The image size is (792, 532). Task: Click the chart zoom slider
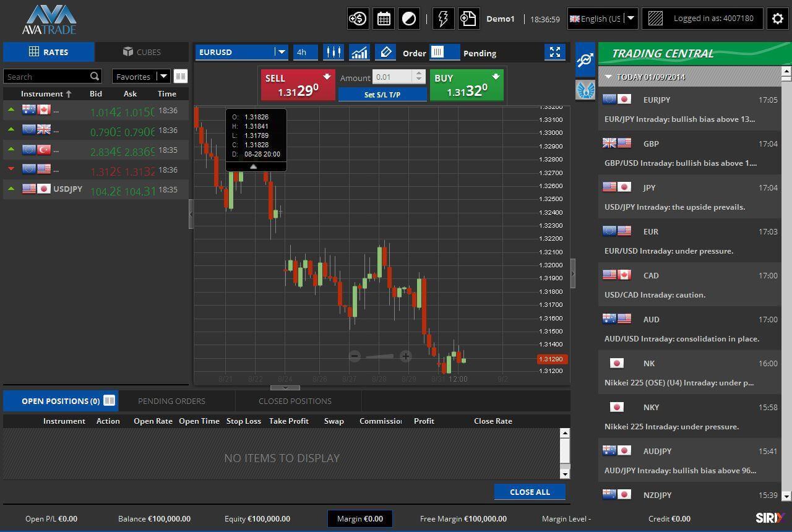380,356
